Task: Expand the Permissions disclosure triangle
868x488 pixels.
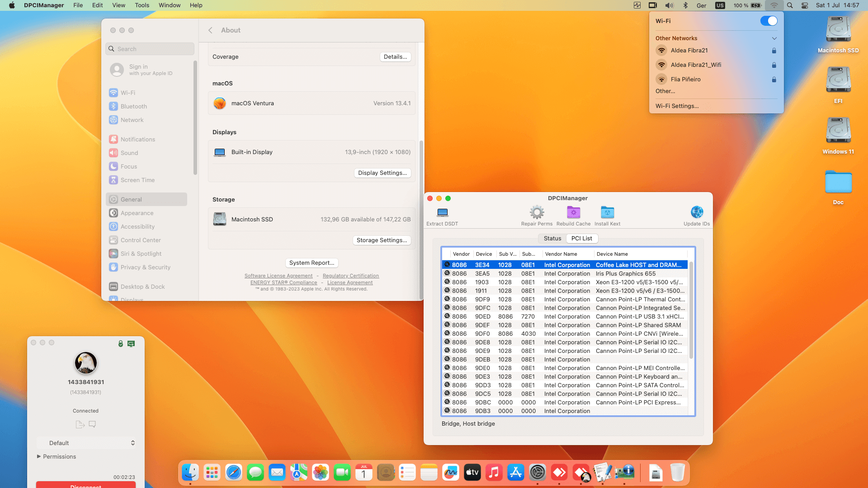Action: point(39,456)
